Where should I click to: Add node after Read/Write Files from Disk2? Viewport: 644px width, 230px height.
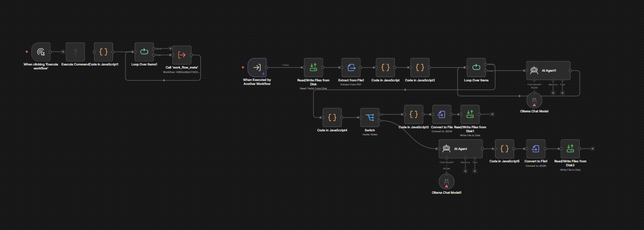coord(593,149)
